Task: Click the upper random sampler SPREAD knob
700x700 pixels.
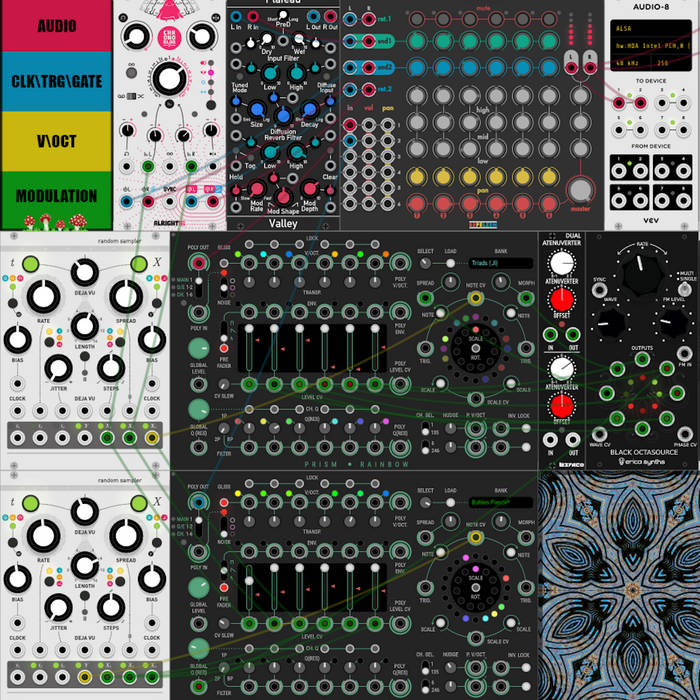Action: click(124, 297)
